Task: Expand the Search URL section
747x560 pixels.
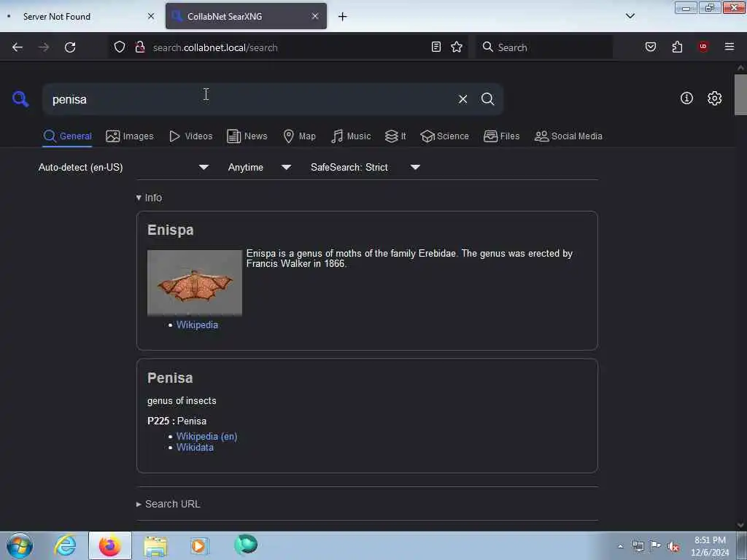Action: pyautogui.click(x=169, y=504)
